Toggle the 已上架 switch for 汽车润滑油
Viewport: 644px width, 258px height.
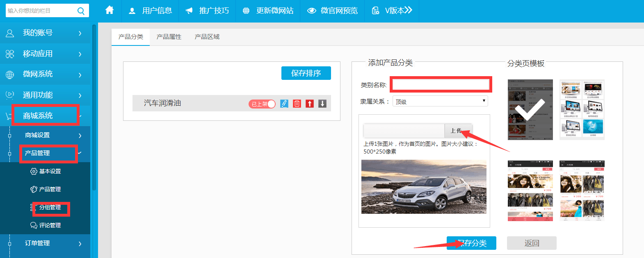point(262,104)
